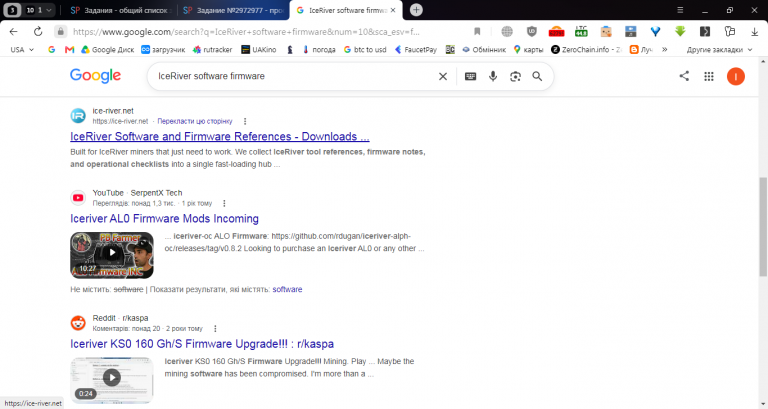This screenshot has height=409, width=768.
Task: Expand the Другие закладки folder
Action: coord(719,49)
